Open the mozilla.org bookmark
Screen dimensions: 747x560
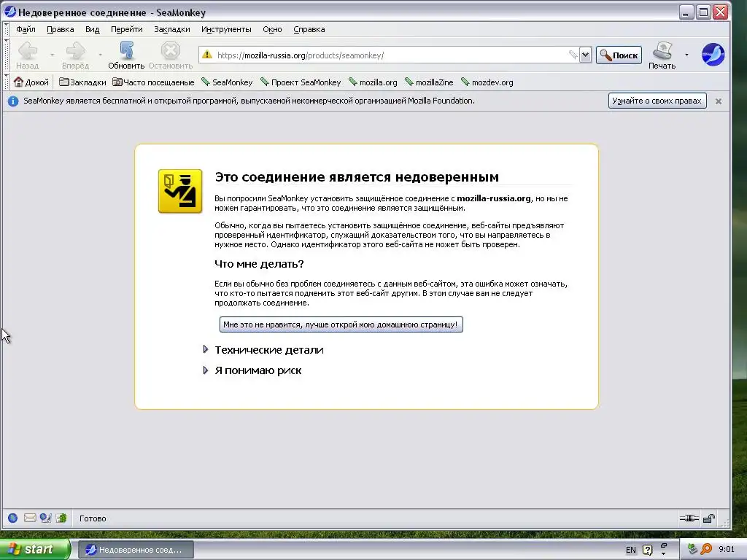click(x=373, y=82)
